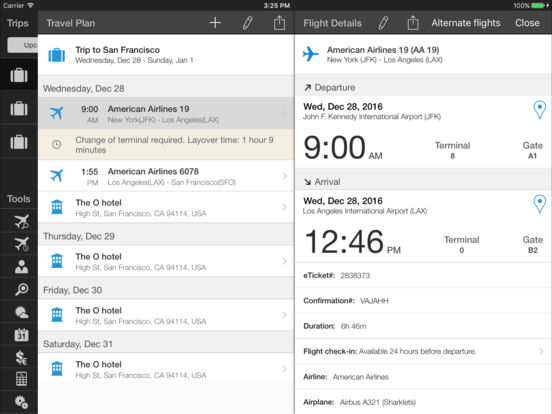Close the Flight Details panel
The height and width of the screenshot is (414, 552).
click(527, 23)
